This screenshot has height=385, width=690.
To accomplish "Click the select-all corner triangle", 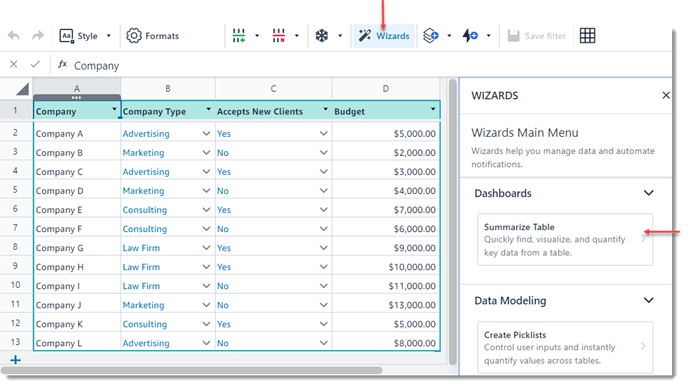I will coord(22,89).
